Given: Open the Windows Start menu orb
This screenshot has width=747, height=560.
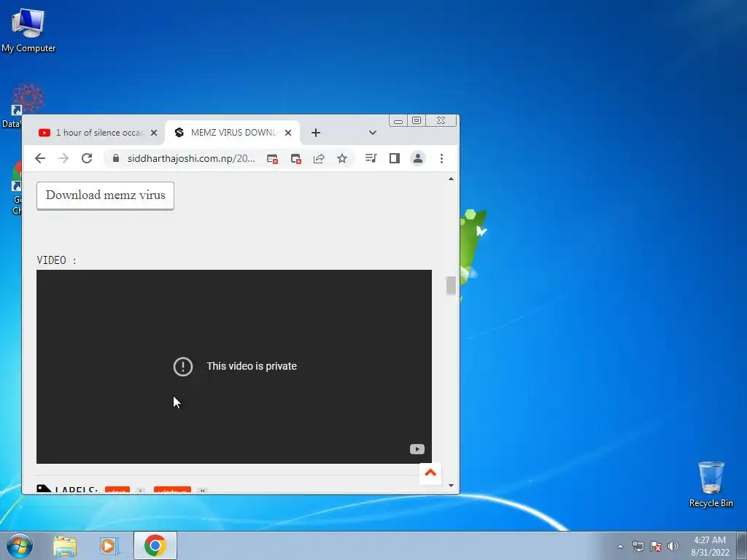Looking at the screenshot, I should pyautogui.click(x=20, y=545).
